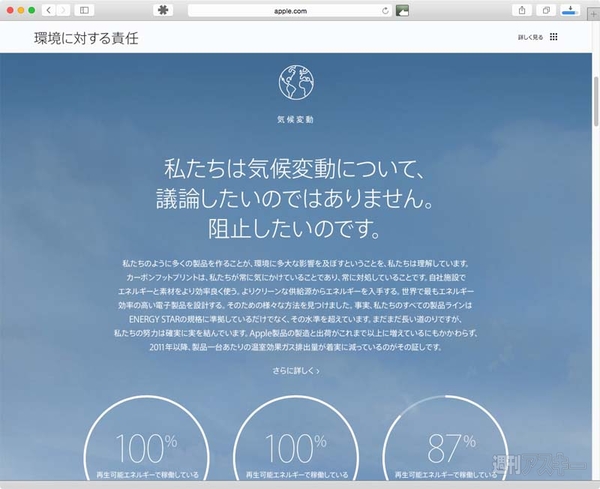Image resolution: width=600 pixels, height=489 pixels.
Task: Click the green image extension icon beside address bar
Action: pyautogui.click(x=402, y=11)
